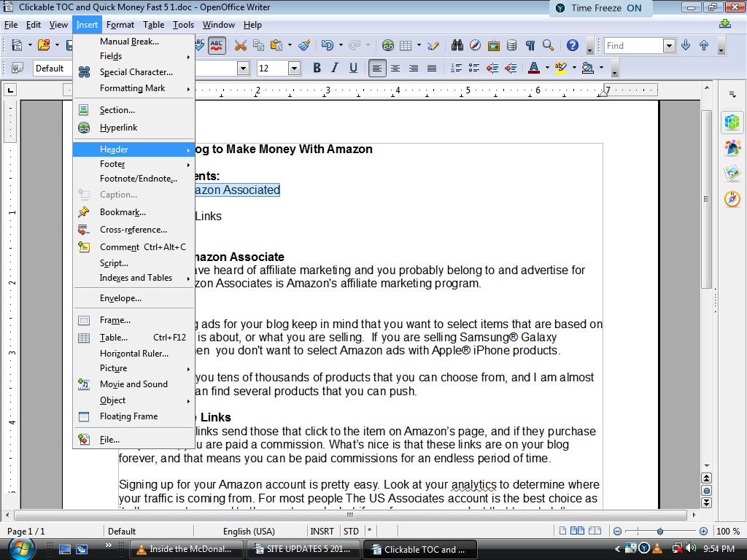747x560 pixels.
Task: Apply Font Color red A
Action: (x=534, y=68)
